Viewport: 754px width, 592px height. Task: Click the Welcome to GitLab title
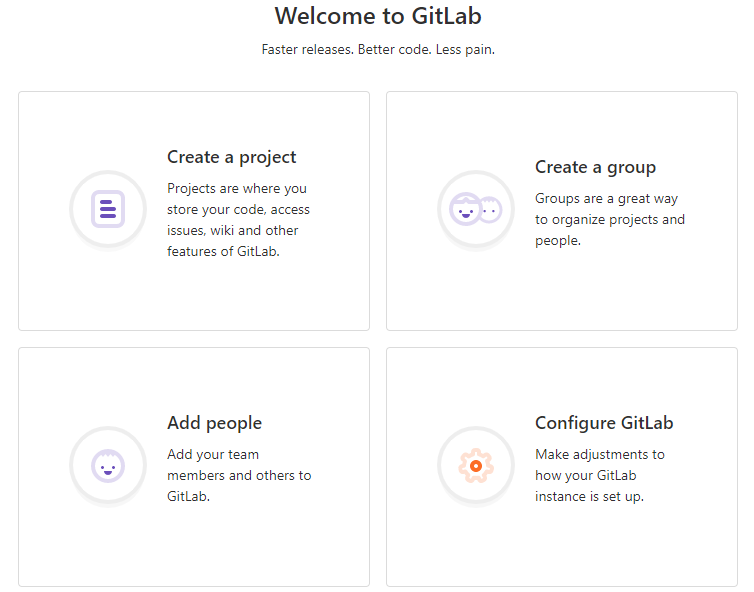point(378,16)
